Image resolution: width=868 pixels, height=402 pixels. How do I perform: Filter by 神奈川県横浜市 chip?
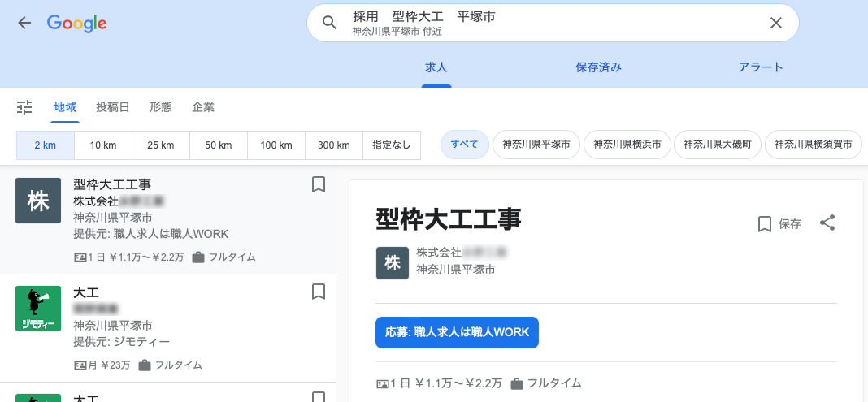point(625,145)
